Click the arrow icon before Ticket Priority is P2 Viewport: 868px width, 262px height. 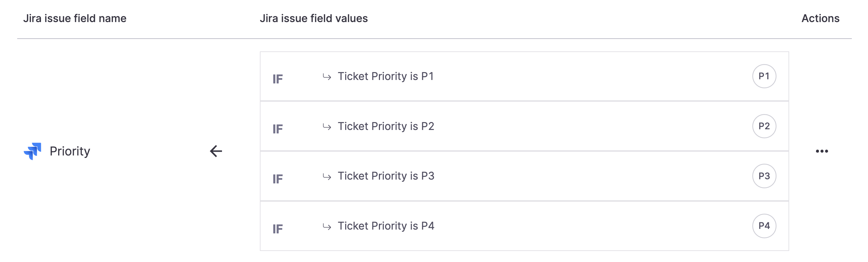327,127
